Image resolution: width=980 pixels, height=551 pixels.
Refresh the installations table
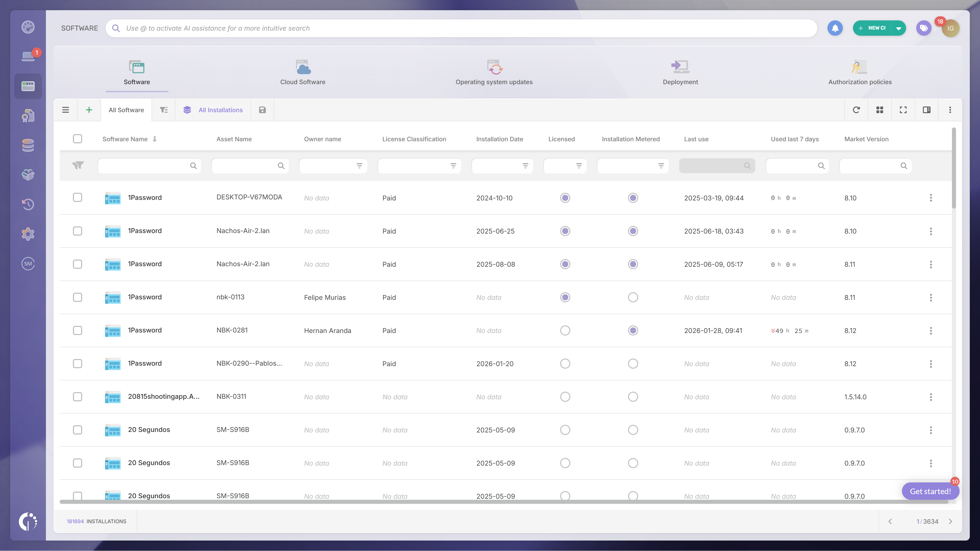pos(856,110)
